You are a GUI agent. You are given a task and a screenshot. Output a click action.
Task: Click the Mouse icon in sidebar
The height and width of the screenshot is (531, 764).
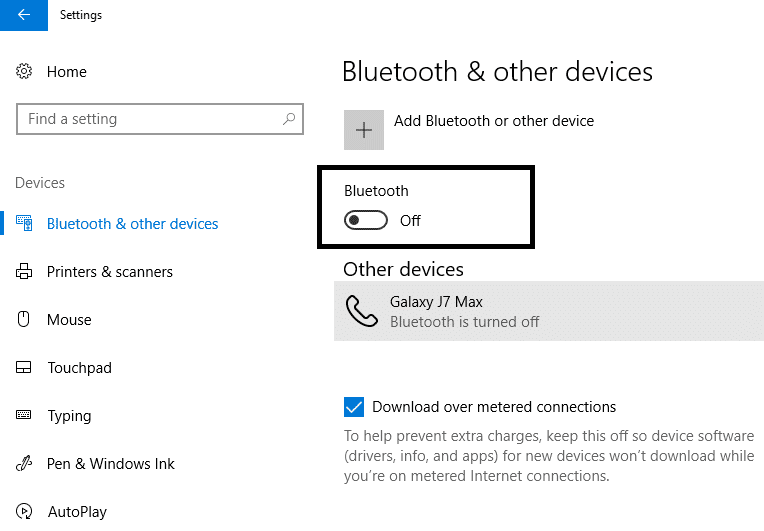[24, 320]
